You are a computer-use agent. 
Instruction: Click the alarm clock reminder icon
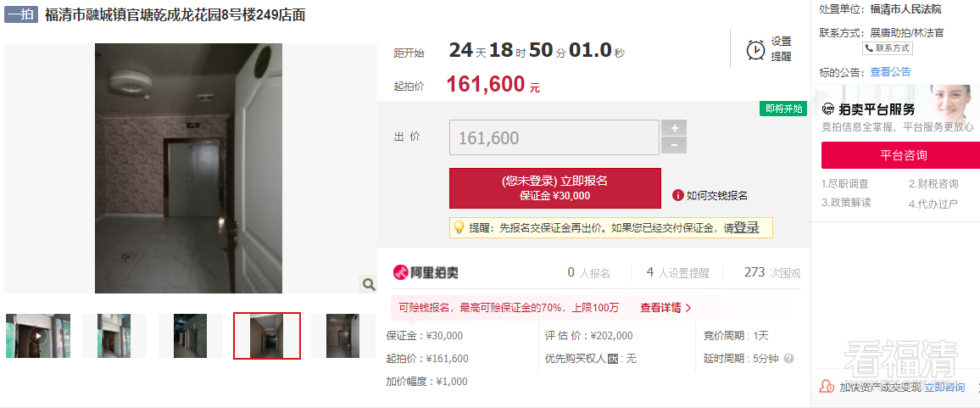pyautogui.click(x=755, y=50)
